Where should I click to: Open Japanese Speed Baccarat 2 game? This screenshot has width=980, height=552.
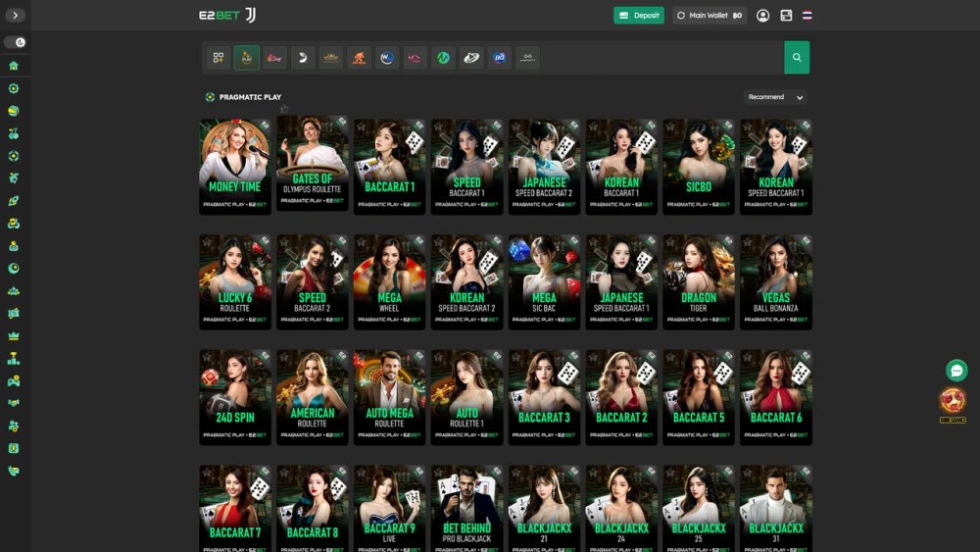[x=544, y=167]
